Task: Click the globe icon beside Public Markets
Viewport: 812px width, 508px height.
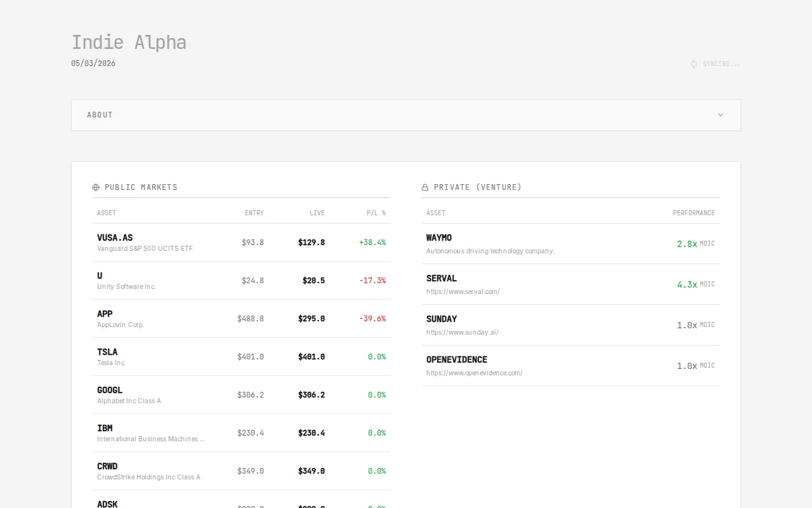Action: coord(96,187)
